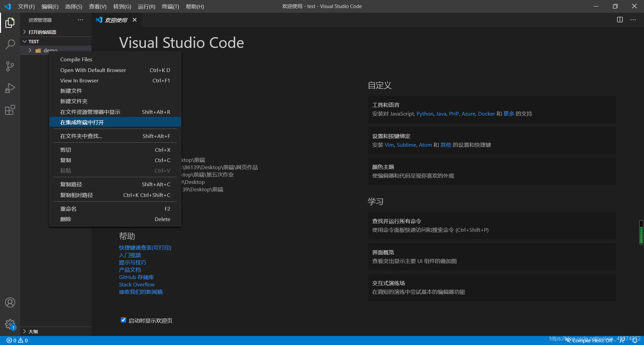Select 复制相对路径 in context menu

pyautogui.click(x=115, y=195)
